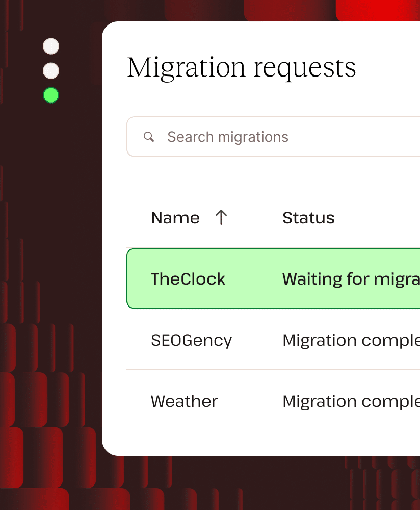
Task: Select the green indicator in the sidebar
Action: tap(50, 95)
